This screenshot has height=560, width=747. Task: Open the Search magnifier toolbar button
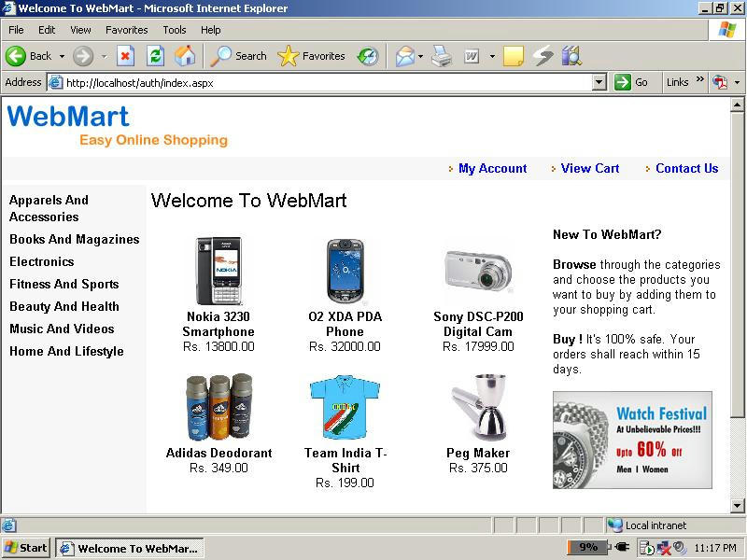pos(238,56)
